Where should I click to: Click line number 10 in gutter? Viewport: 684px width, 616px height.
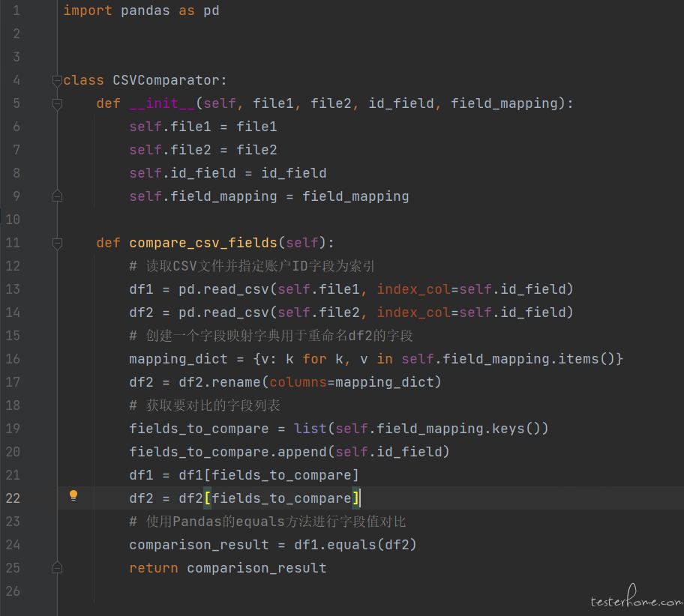pyautogui.click(x=13, y=220)
